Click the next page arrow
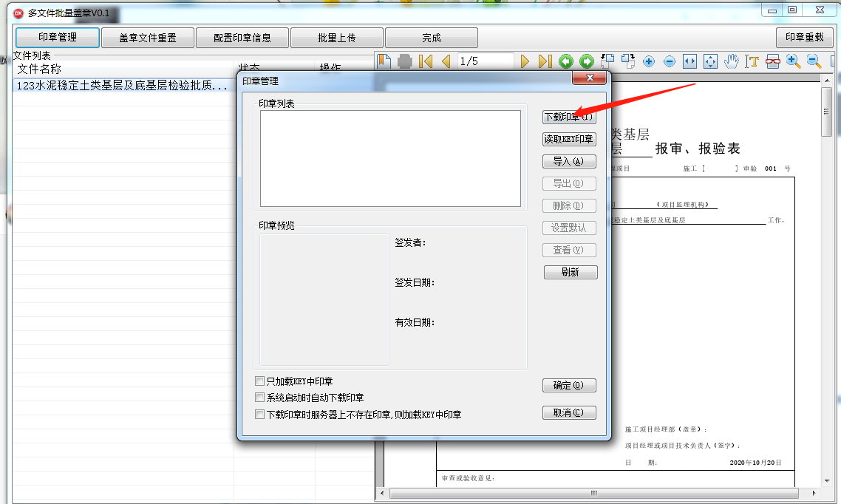Image resolution: width=841 pixels, height=504 pixels. pyautogui.click(x=525, y=61)
